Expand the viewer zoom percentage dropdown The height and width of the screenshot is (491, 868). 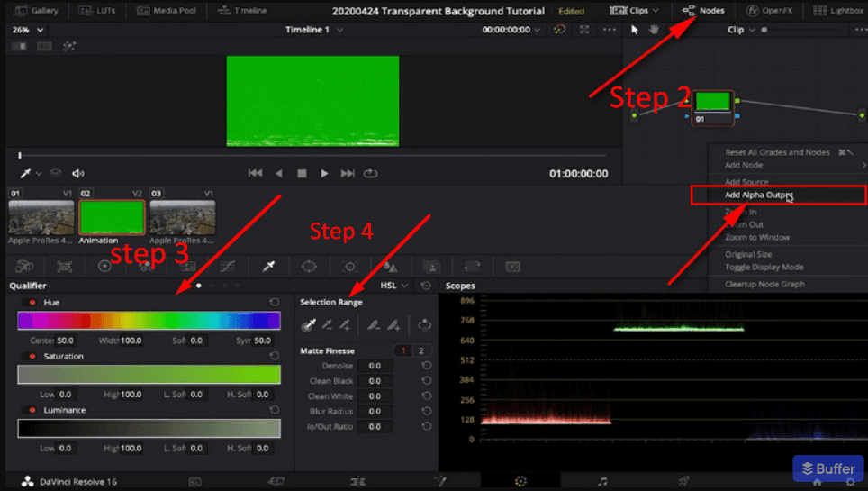tap(27, 30)
